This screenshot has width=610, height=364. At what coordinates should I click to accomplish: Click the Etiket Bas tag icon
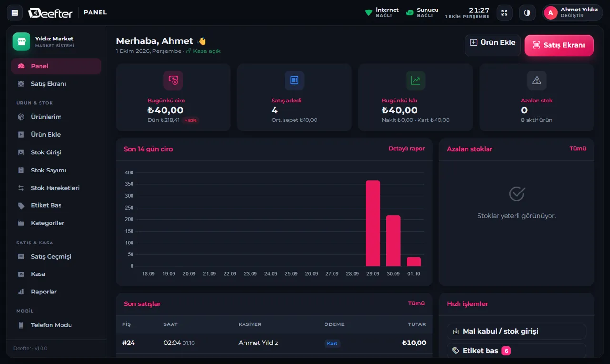pos(21,206)
